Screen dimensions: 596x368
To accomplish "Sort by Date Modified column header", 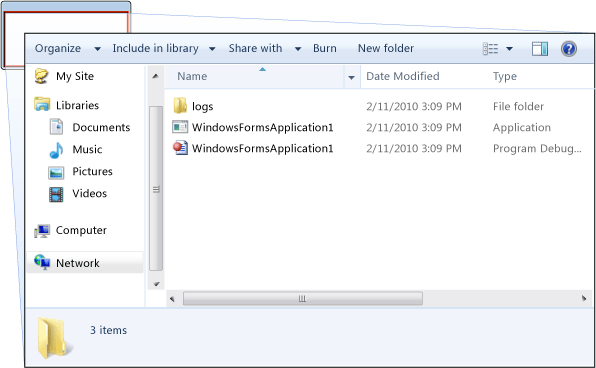I will pyautogui.click(x=403, y=76).
